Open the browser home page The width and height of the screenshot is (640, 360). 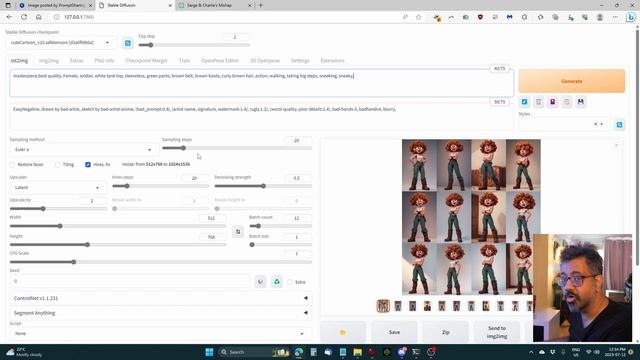tap(39, 17)
